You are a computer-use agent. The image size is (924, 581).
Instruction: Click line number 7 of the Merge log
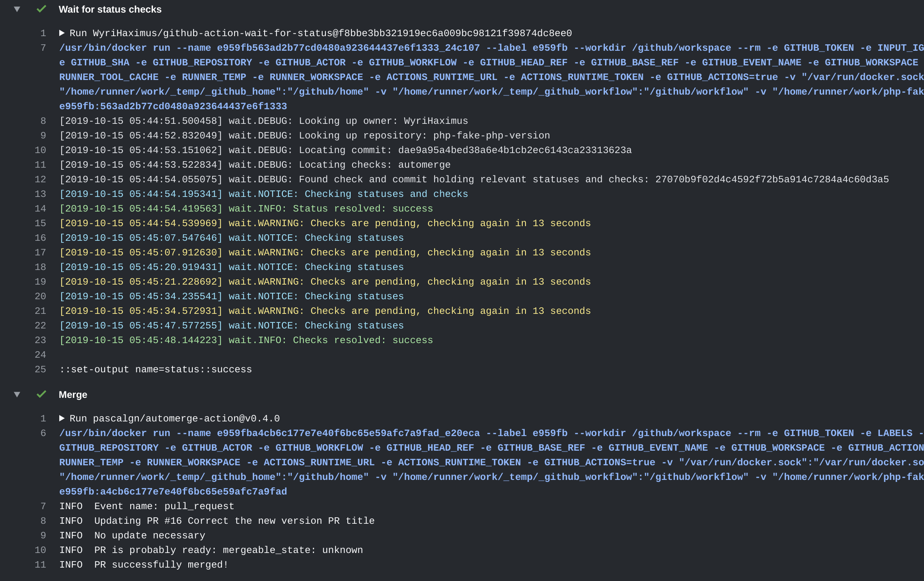tap(43, 506)
